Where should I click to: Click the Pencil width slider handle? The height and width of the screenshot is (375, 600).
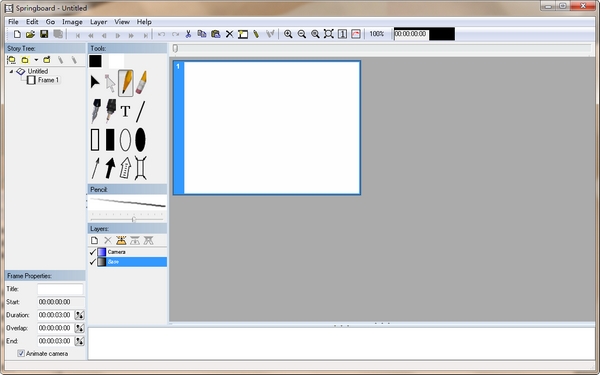134,219
